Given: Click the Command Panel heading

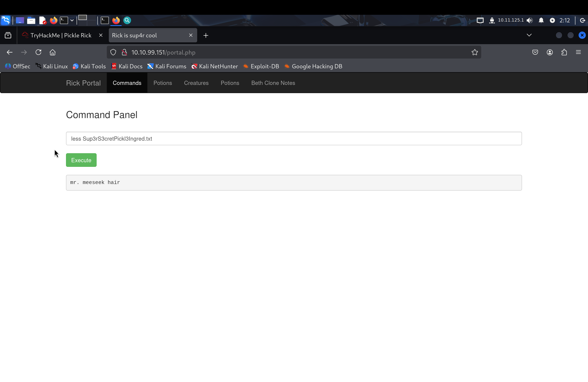Looking at the screenshot, I should (x=102, y=115).
